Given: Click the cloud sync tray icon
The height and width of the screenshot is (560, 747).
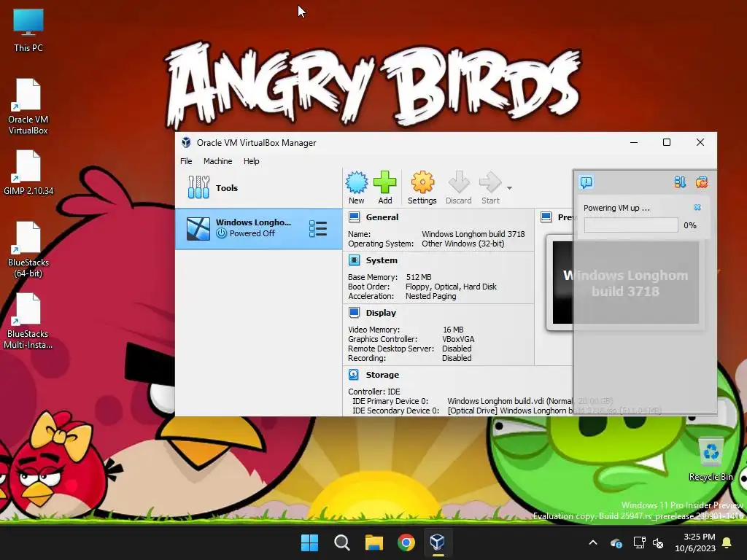Looking at the screenshot, I should 616,542.
